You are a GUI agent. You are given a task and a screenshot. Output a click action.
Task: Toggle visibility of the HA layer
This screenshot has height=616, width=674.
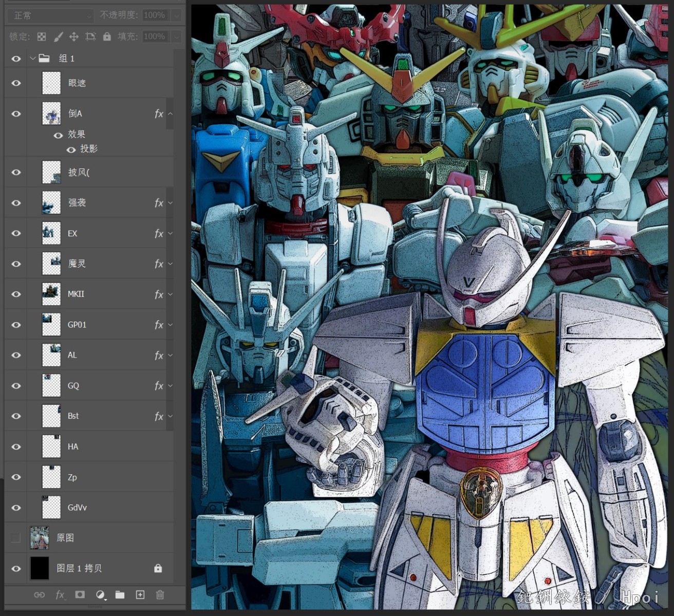pos(16,446)
